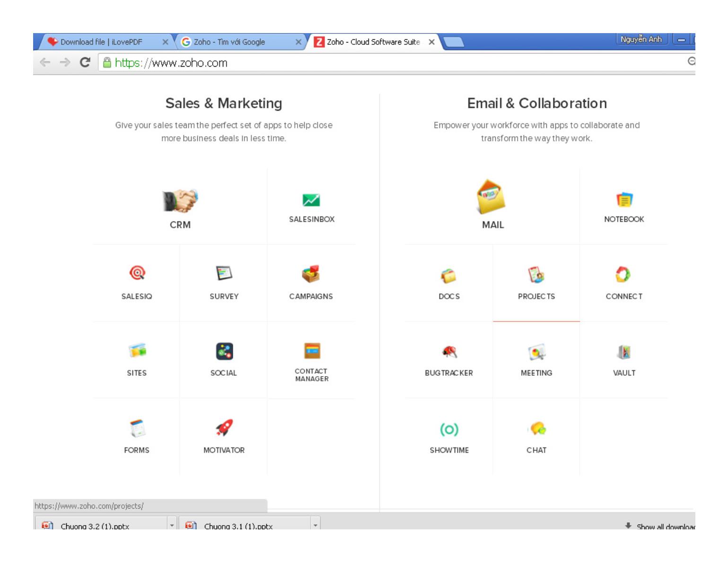Viewport: 728px width, 562px height.
Task: Go forward with the forward arrow
Action: pos(65,62)
